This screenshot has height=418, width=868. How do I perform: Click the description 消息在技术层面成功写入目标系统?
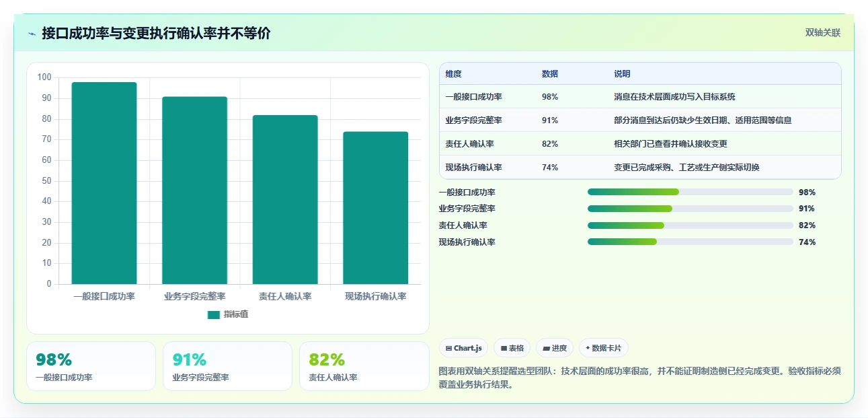tap(674, 97)
